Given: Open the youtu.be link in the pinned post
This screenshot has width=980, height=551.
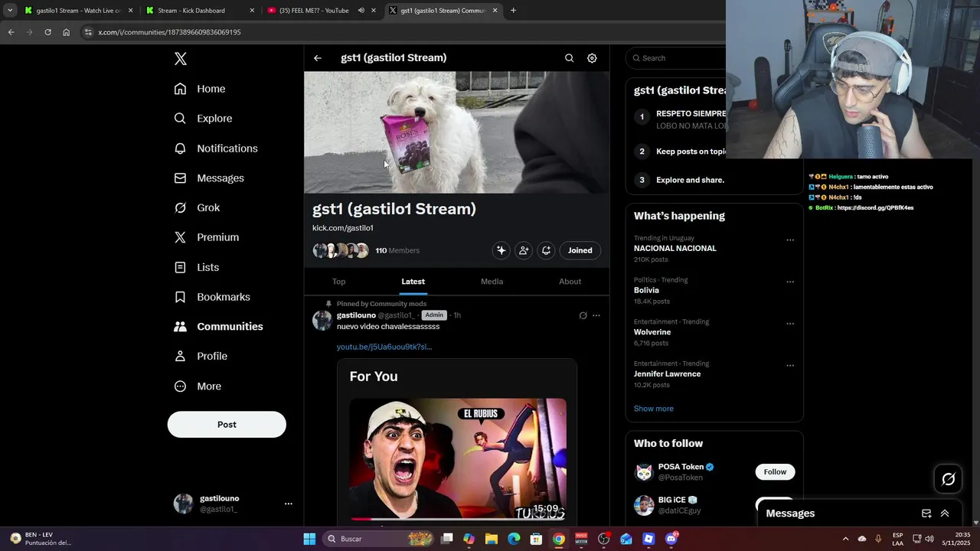Looking at the screenshot, I should [x=384, y=347].
